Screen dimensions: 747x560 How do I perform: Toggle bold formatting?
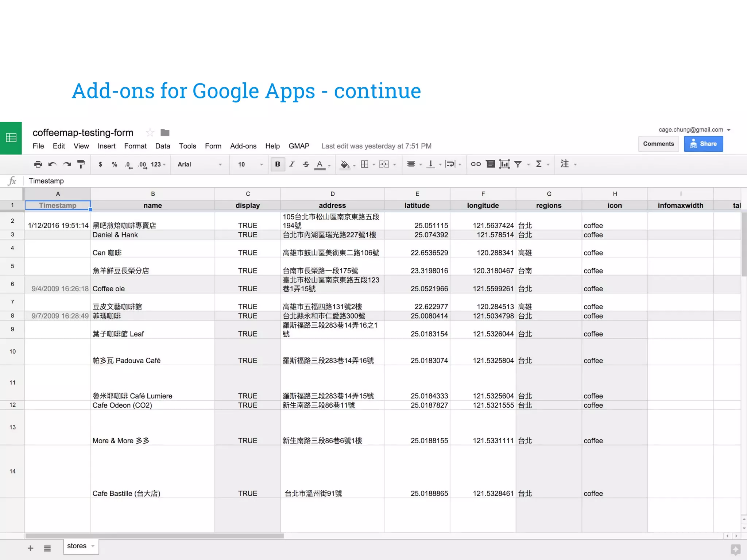(278, 164)
